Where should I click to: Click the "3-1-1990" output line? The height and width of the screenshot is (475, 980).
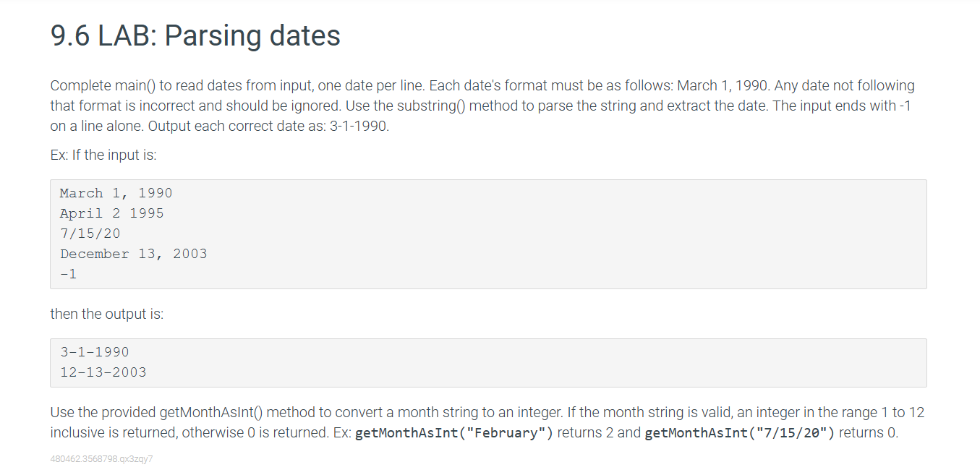[95, 352]
